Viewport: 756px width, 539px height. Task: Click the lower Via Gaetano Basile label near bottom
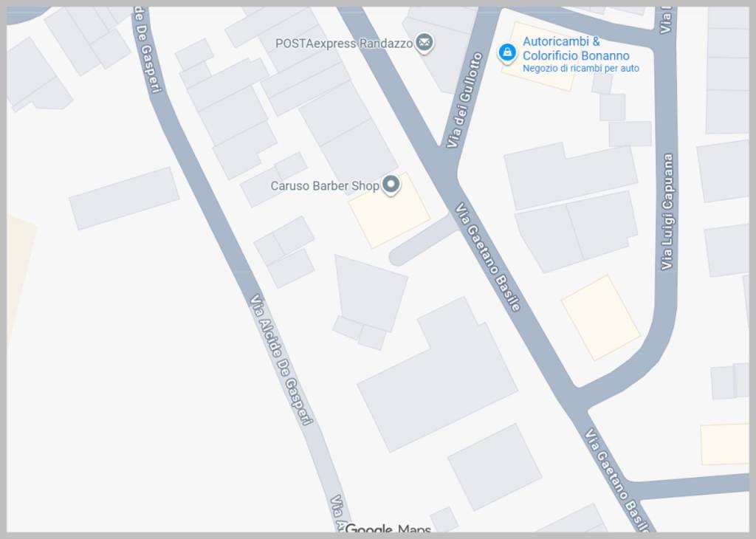coord(616,478)
